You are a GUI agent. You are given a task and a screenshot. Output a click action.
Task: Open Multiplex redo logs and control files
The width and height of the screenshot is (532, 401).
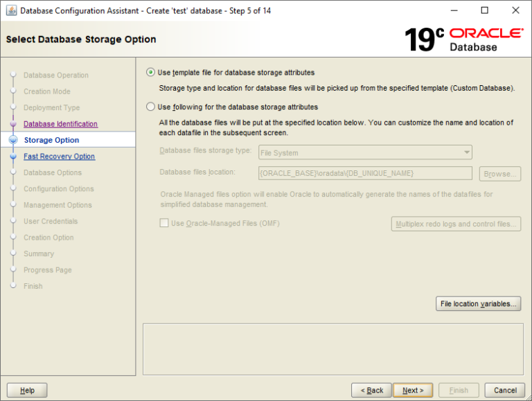tap(456, 224)
